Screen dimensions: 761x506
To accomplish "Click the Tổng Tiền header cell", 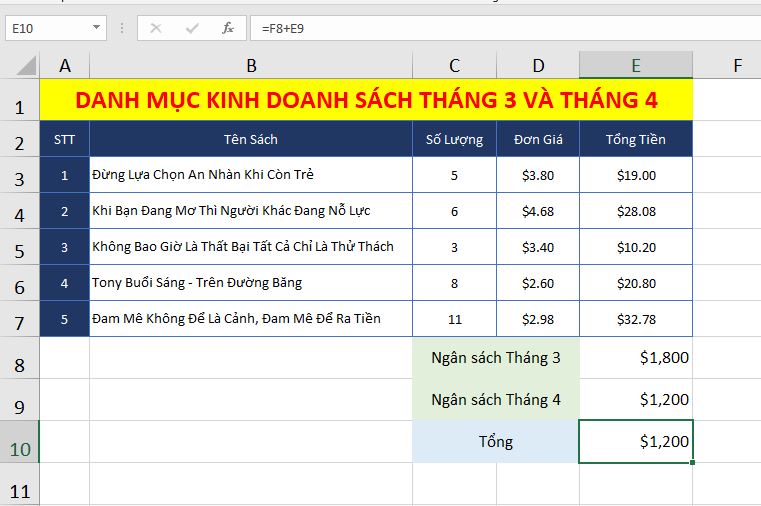I will coord(636,139).
